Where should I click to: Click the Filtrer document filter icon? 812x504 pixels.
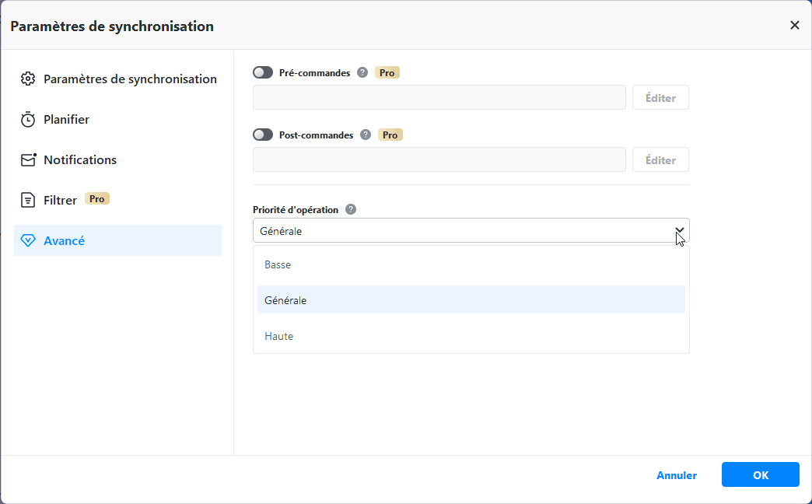pyautogui.click(x=28, y=201)
